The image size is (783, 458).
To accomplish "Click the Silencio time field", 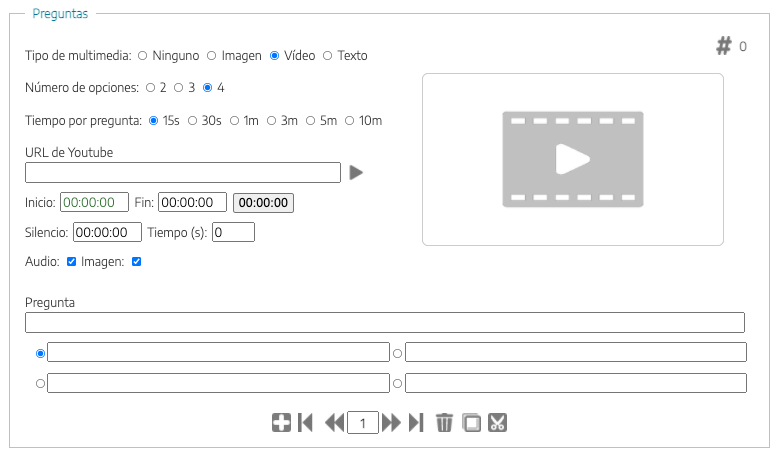I will [x=107, y=232].
